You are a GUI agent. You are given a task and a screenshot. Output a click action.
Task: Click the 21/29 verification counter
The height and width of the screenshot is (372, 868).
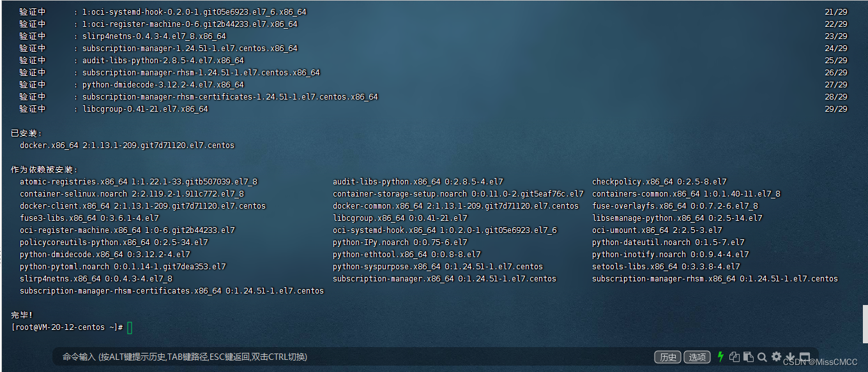click(x=836, y=12)
